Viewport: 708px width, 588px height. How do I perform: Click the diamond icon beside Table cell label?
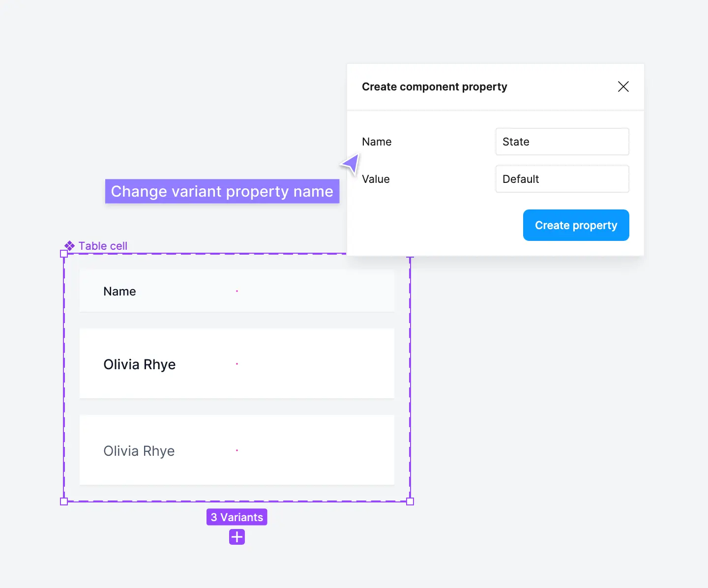tap(69, 246)
